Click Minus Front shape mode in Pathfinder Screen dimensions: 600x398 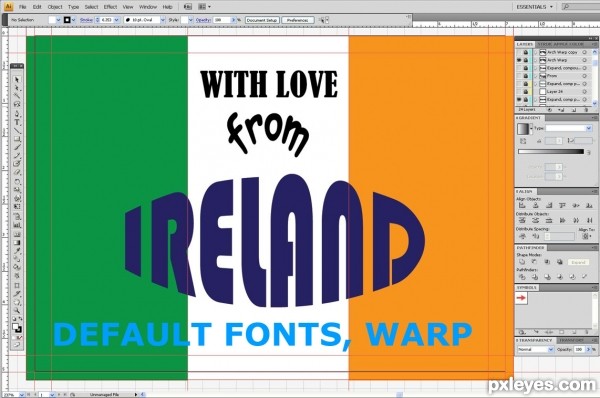point(534,262)
